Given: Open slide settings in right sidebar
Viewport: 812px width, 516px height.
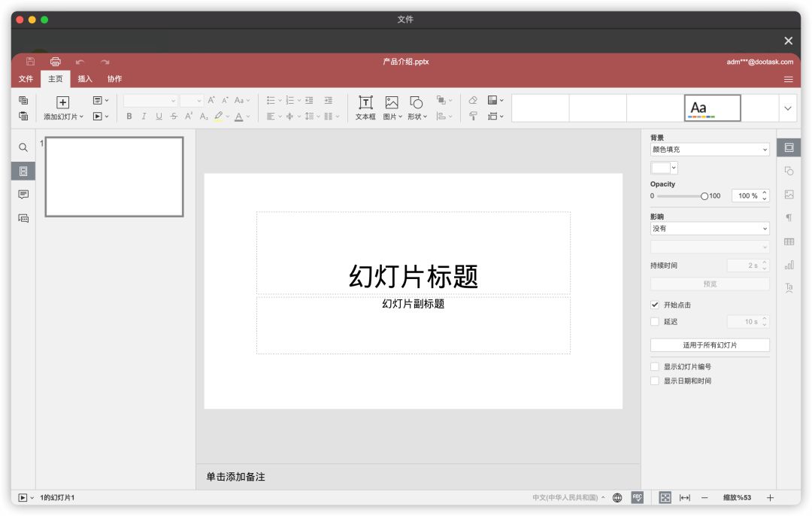Looking at the screenshot, I should pyautogui.click(x=789, y=147).
